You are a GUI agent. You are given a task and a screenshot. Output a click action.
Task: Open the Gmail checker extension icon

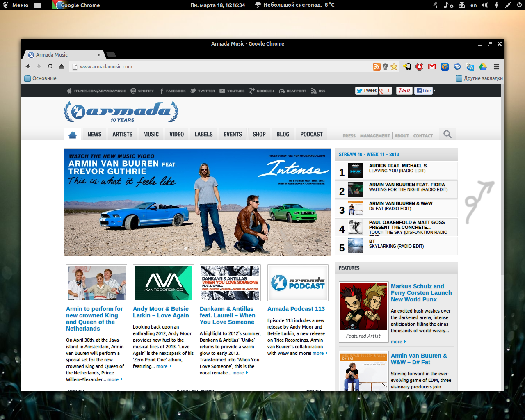coord(432,66)
